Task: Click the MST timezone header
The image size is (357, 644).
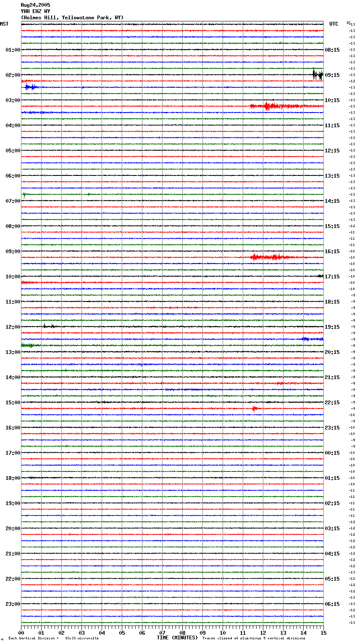Action: (4, 24)
